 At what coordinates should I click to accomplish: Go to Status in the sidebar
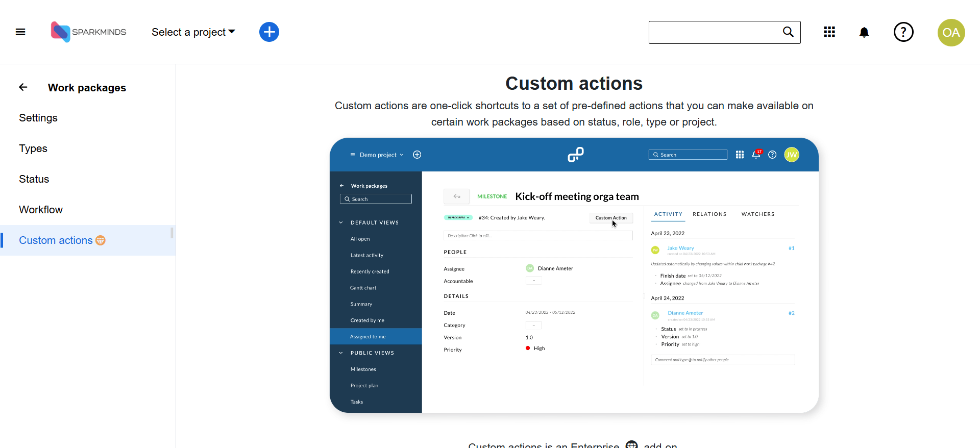pos(34,179)
